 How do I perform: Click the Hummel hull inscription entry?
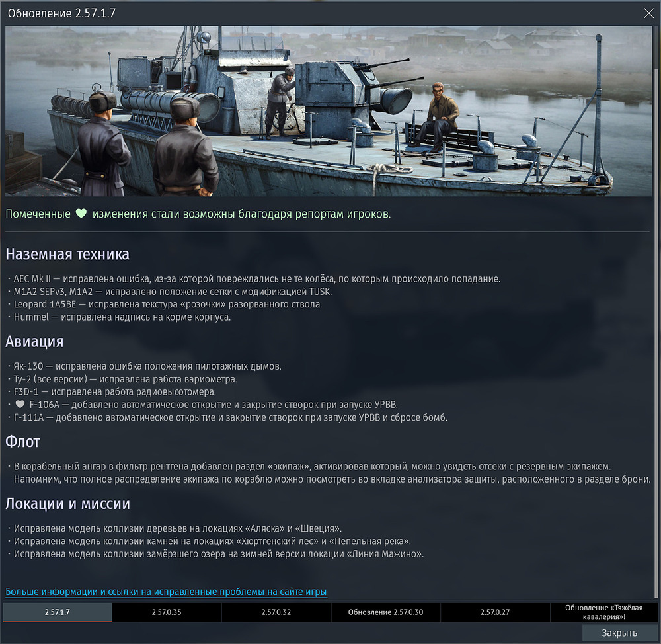pos(122,317)
